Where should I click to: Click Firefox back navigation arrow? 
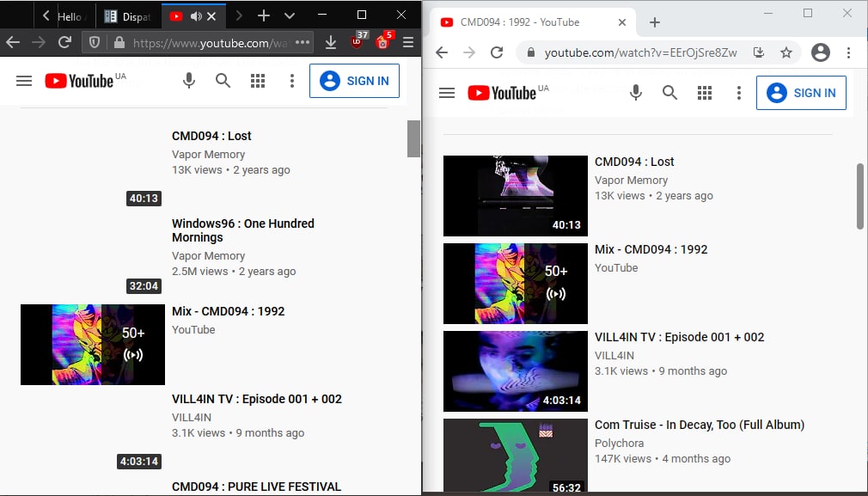click(x=13, y=42)
